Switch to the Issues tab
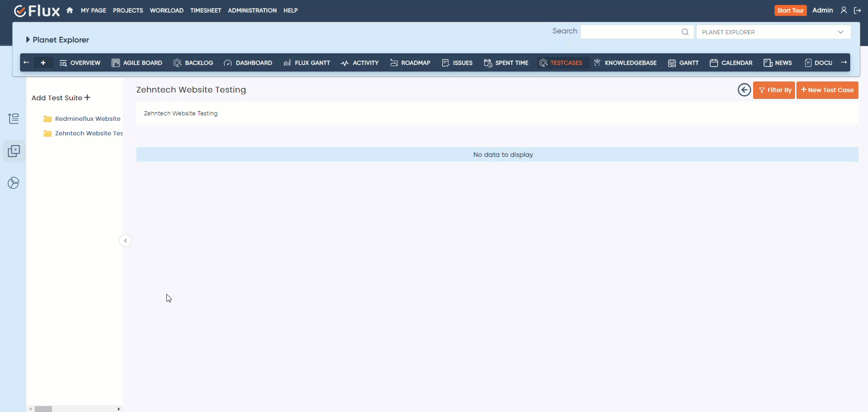Screen dimensions: 868x412 (457, 63)
